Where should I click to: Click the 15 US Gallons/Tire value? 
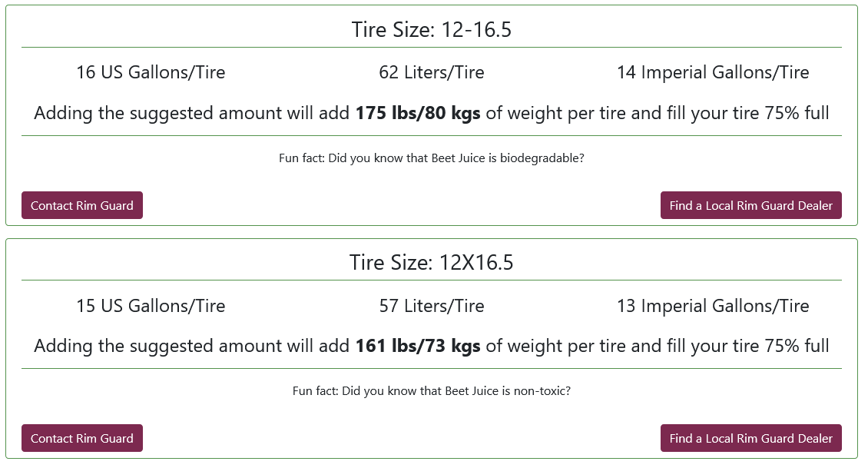tap(151, 306)
